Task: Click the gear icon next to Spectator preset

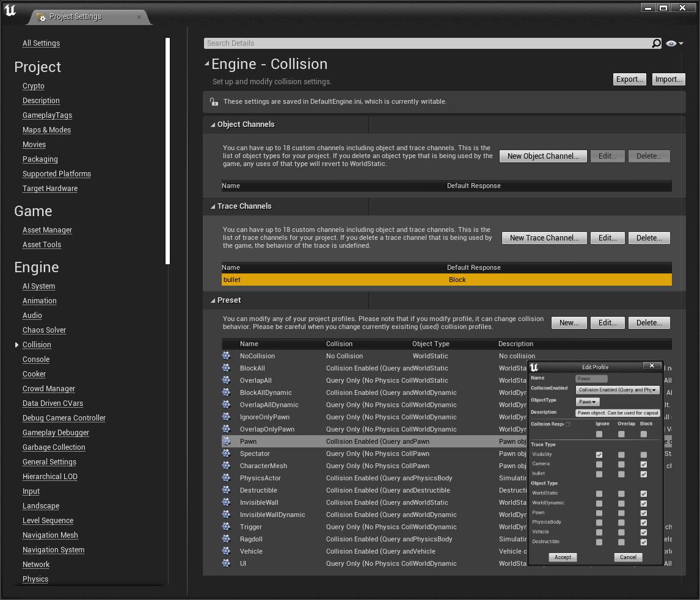Action: pyautogui.click(x=226, y=454)
